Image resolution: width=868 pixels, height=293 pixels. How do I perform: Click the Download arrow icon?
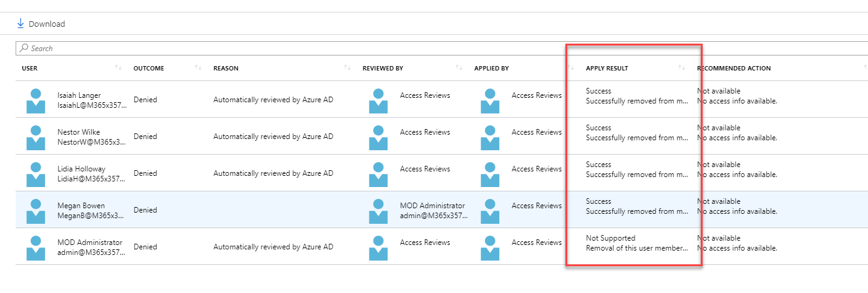(21, 24)
